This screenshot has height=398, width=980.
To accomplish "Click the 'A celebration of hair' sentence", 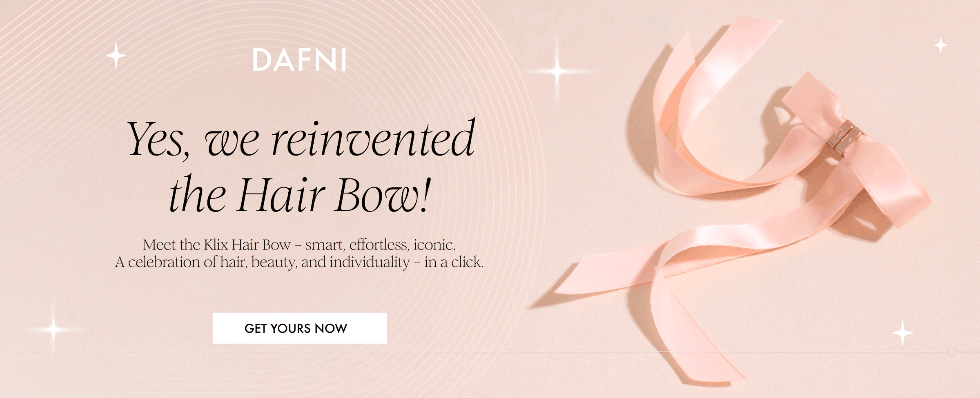I will [299, 262].
